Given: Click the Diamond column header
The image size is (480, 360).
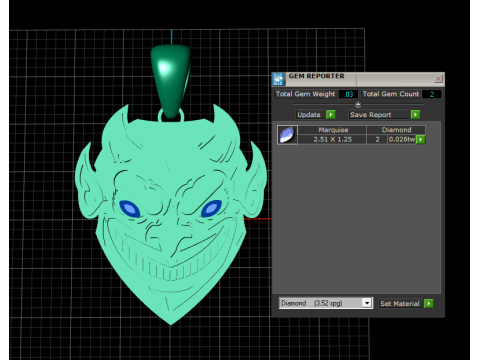Looking at the screenshot, I should pos(396,130).
